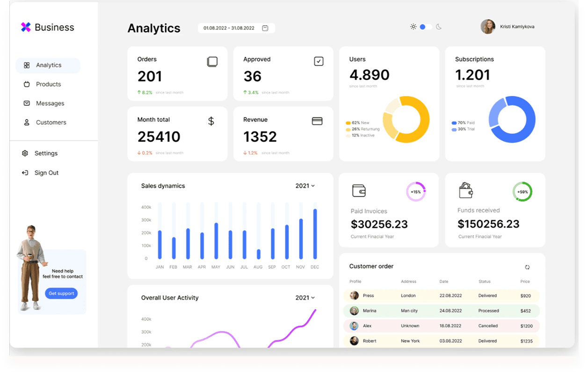Viewport: 588px width, 375px height.
Task: Select Sign Out from the sidebar
Action: pos(25,172)
